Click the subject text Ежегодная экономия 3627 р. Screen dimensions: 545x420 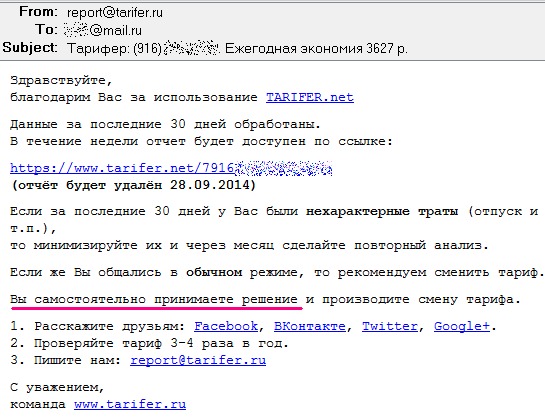click(x=316, y=48)
